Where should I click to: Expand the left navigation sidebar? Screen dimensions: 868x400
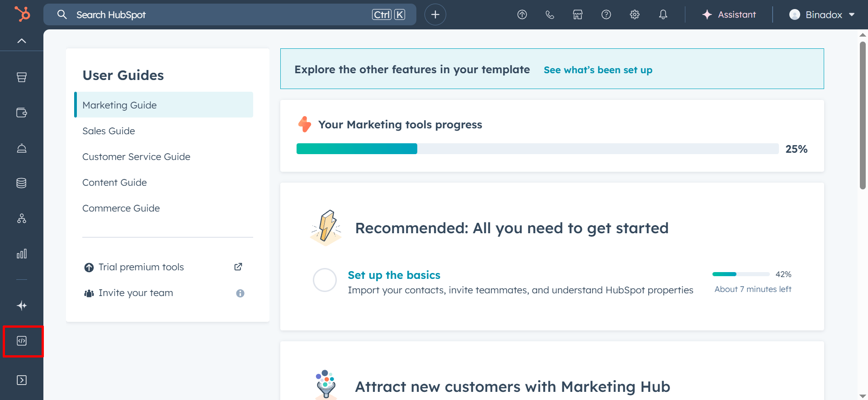coord(22,380)
